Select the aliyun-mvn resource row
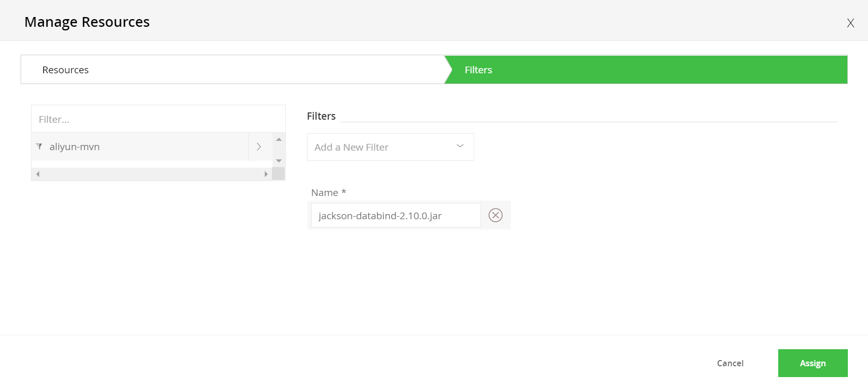868x391 pixels. [x=139, y=147]
